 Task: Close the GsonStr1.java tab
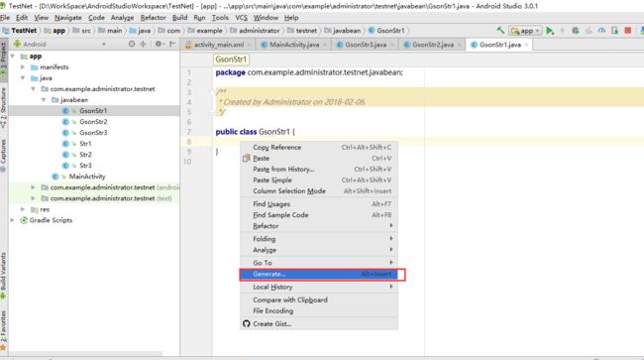[526, 45]
